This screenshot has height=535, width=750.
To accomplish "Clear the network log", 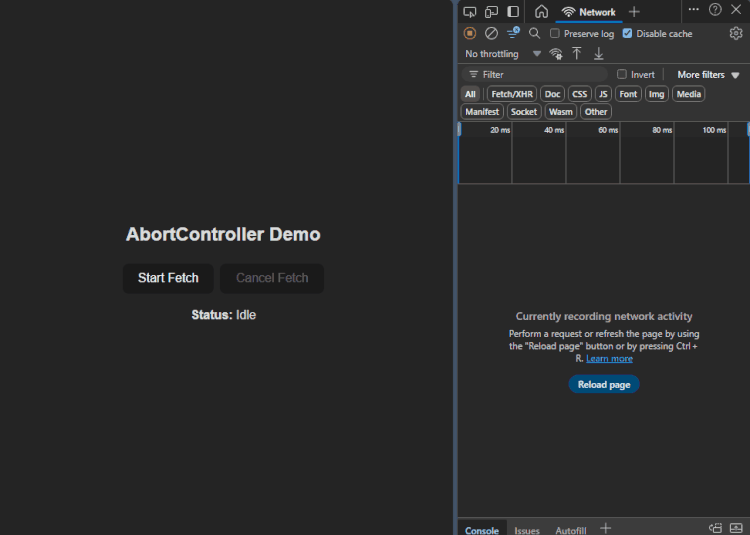I will [491, 33].
